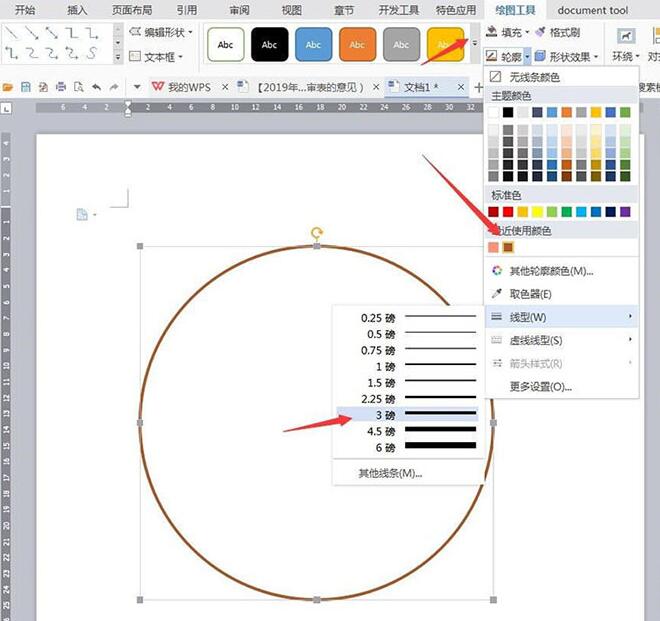
Task: Switch to the 页面布局 ribbon tab
Action: 132,10
